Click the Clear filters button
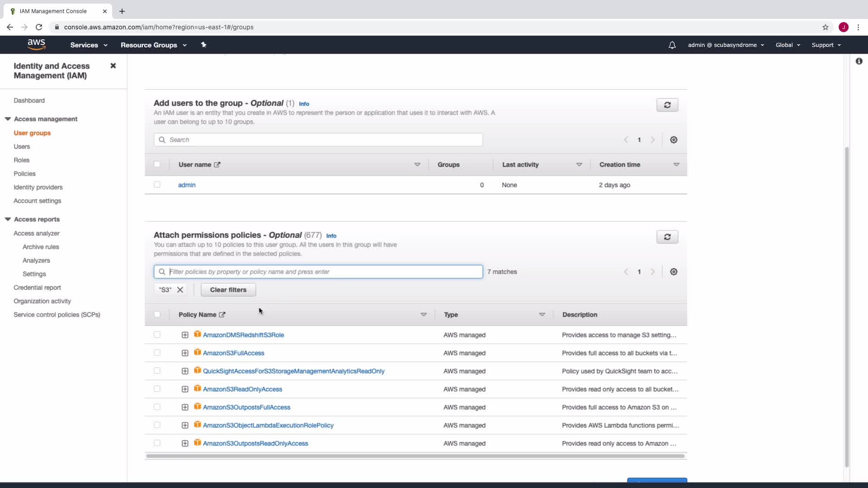868x488 pixels. tap(228, 290)
